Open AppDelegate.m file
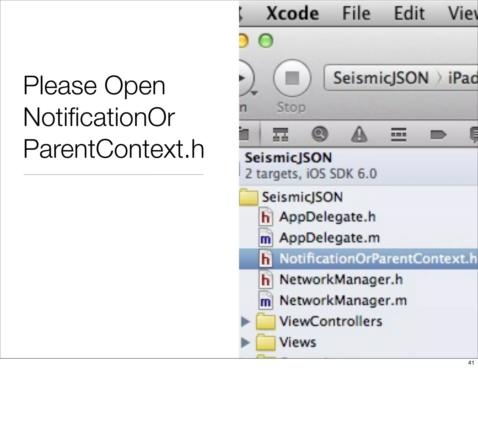The width and height of the screenshot is (478, 448). point(329,238)
